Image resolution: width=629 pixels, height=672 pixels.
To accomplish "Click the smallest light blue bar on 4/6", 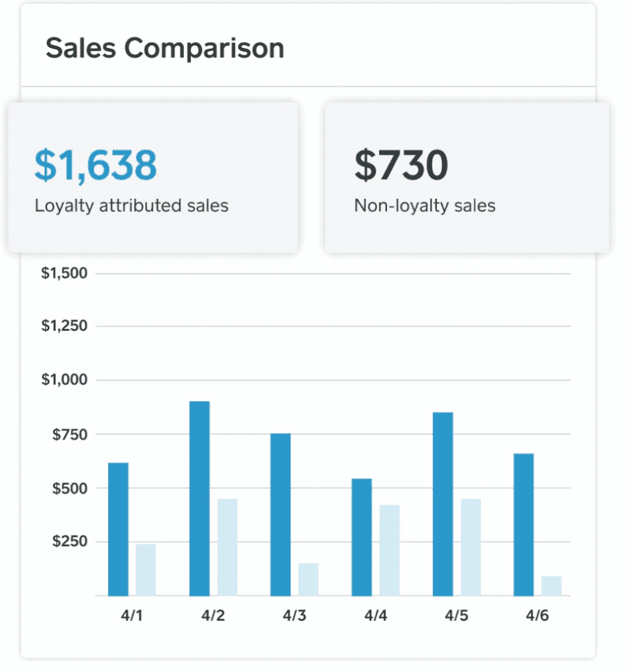I will [x=551, y=585].
